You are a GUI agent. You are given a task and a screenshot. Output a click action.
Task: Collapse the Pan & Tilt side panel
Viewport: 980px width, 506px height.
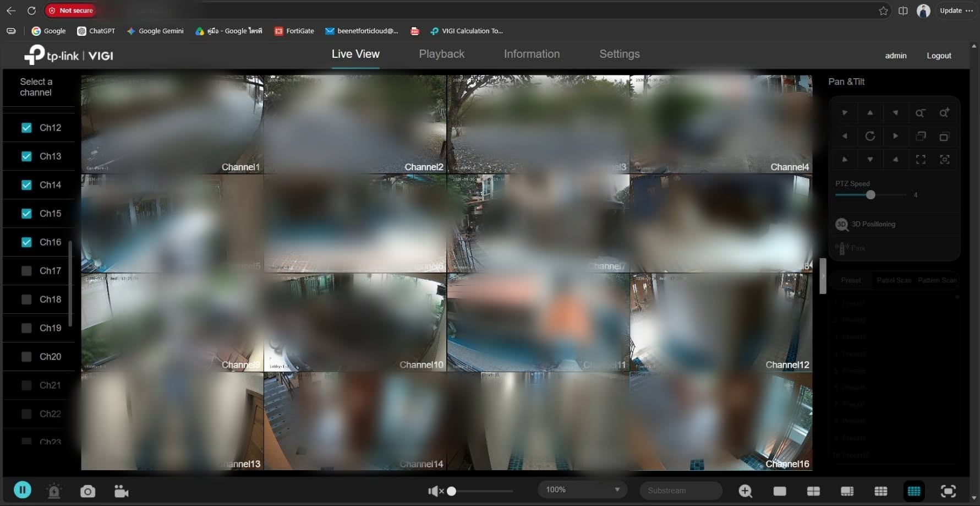coord(823,276)
